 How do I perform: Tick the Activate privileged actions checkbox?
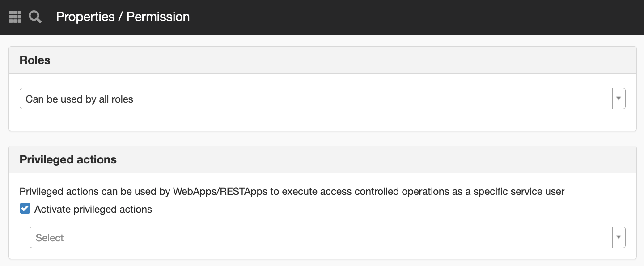coord(25,209)
